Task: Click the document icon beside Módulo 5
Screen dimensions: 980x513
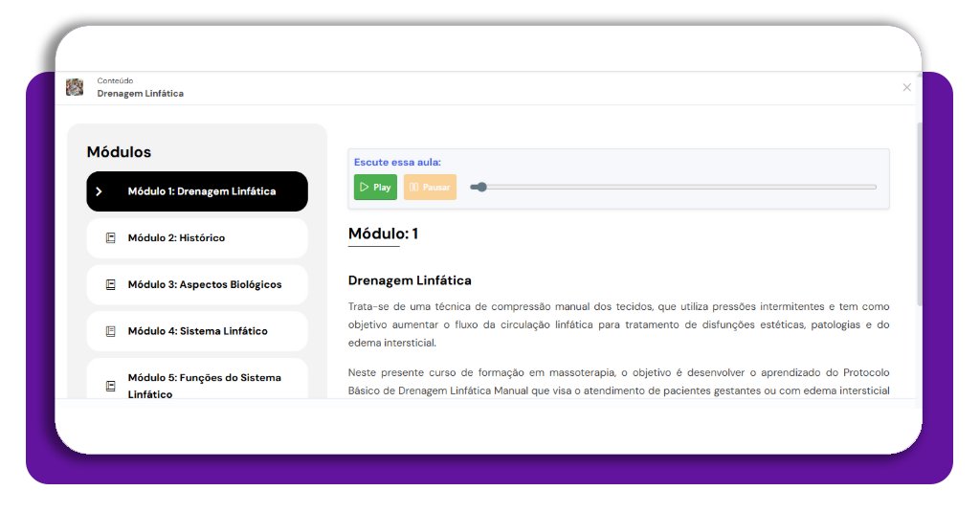Action: pyautogui.click(x=110, y=386)
